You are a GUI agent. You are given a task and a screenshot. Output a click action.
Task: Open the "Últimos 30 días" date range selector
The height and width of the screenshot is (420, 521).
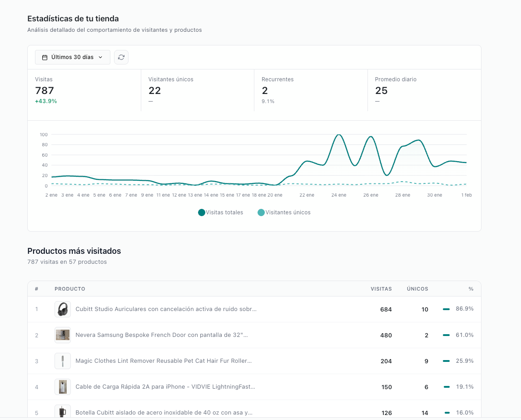point(72,57)
